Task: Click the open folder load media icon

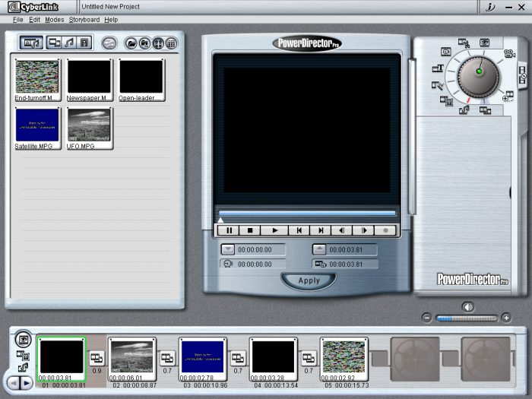Action: pos(131,43)
